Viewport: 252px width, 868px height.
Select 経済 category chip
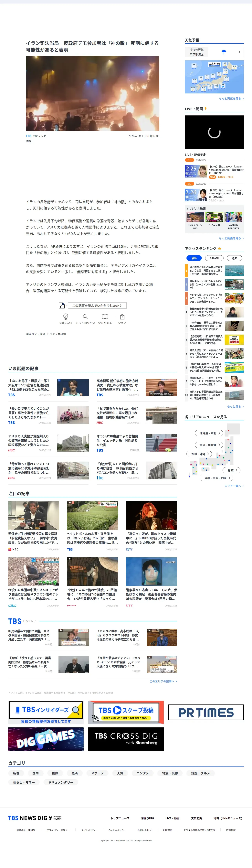pos(75,773)
